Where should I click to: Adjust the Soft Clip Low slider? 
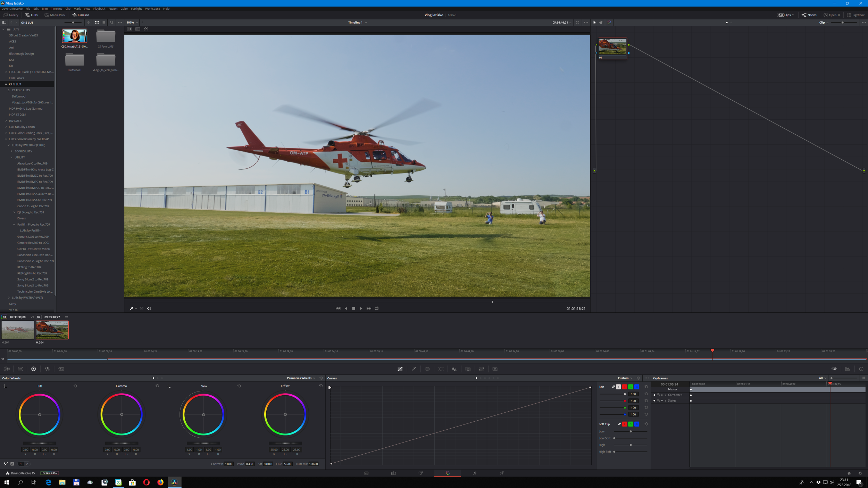(x=631, y=431)
